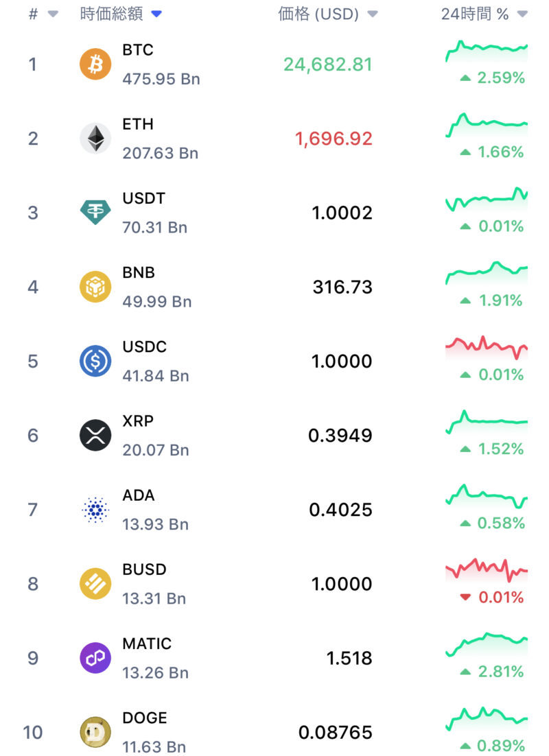Viewport: 549px width, 756px height.
Task: Click the USDC coin icon
Action: pyautogui.click(x=95, y=362)
